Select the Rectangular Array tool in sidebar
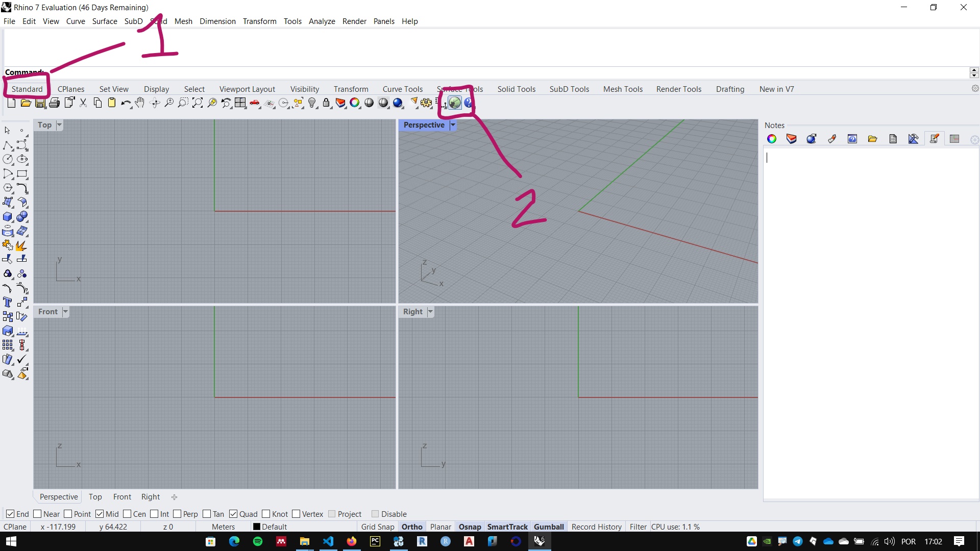This screenshot has height=551, width=980. click(8, 345)
